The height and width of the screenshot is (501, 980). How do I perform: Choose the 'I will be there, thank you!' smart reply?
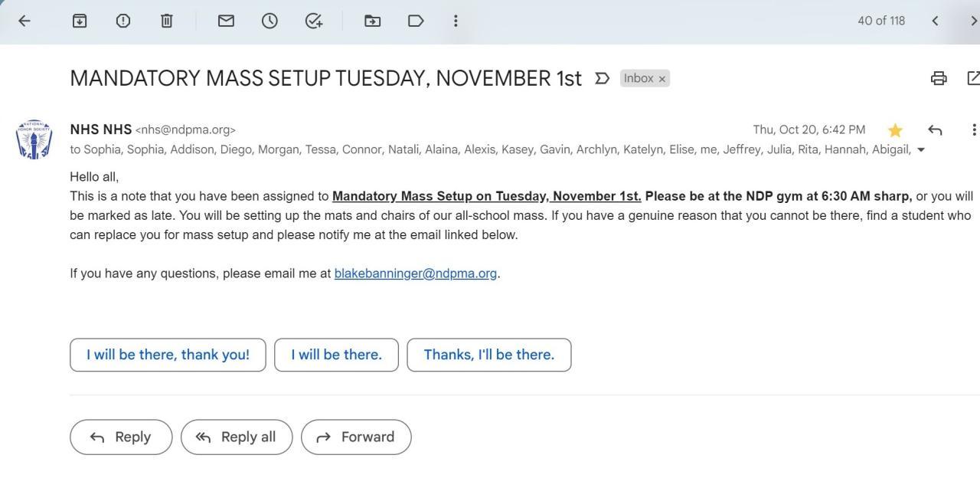(168, 355)
